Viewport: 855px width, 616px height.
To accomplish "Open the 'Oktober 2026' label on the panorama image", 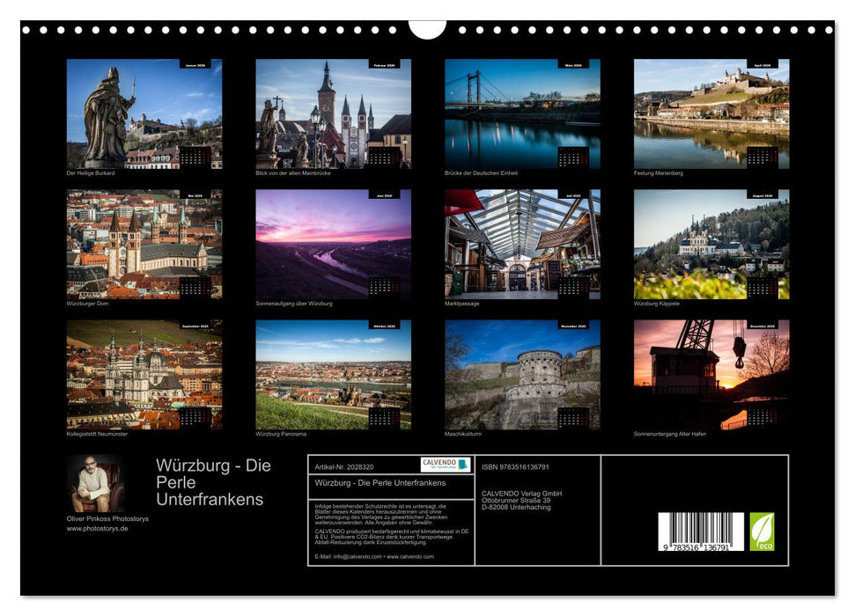I will click(385, 326).
